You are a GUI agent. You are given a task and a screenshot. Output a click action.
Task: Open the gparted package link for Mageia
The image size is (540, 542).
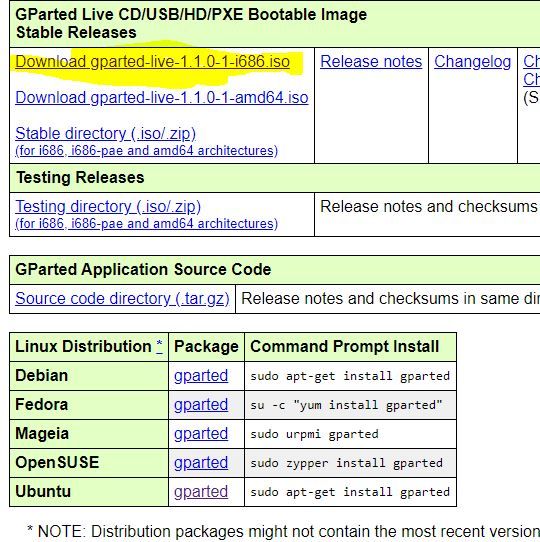coord(201,434)
